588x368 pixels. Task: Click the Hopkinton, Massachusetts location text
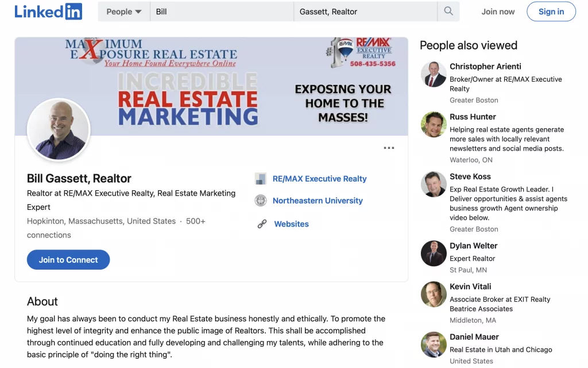click(101, 221)
